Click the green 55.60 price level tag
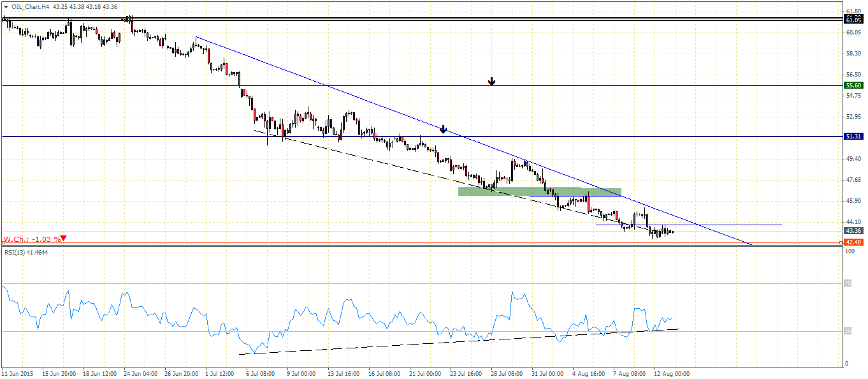The width and height of the screenshot is (868, 379). (853, 85)
